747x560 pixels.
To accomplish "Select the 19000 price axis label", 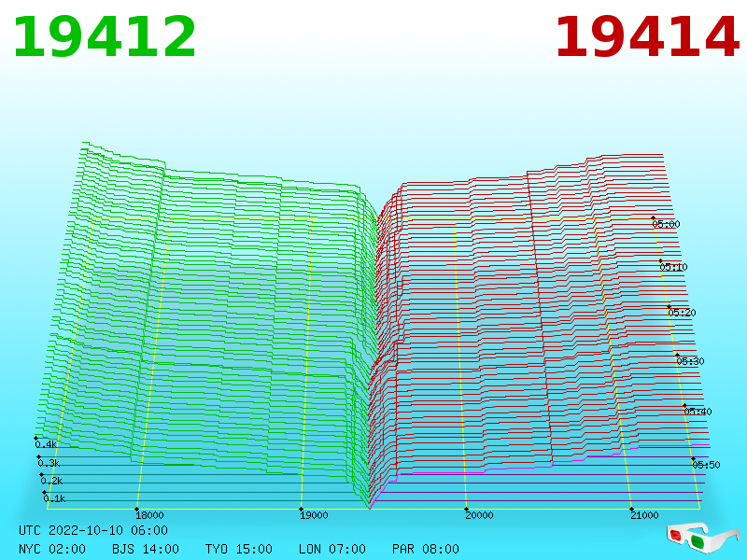I will (314, 515).
